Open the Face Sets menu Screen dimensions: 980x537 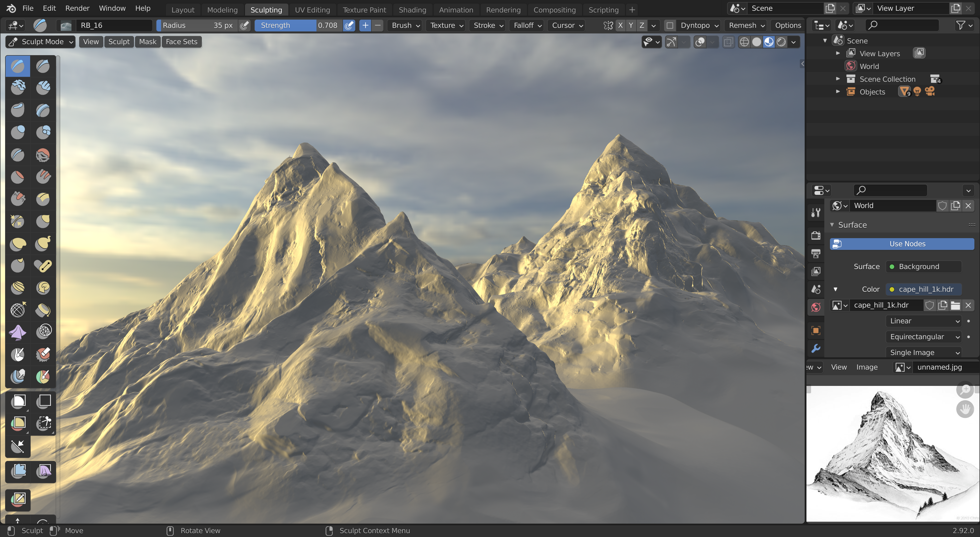pyautogui.click(x=181, y=42)
